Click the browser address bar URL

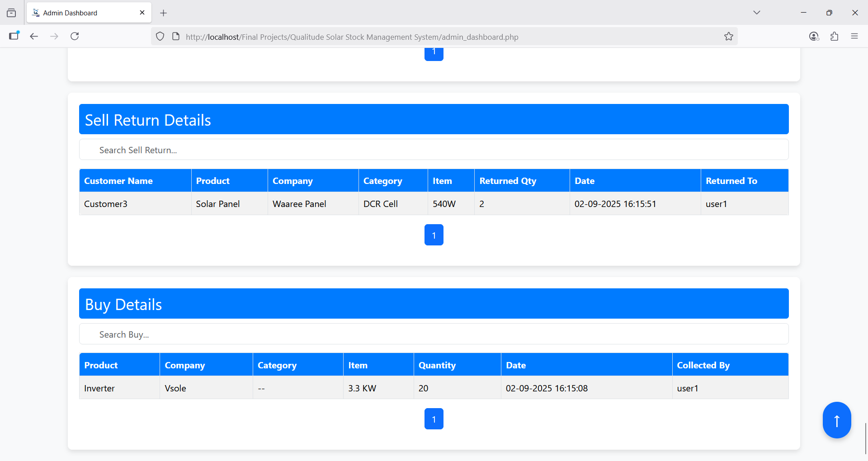[x=353, y=37]
